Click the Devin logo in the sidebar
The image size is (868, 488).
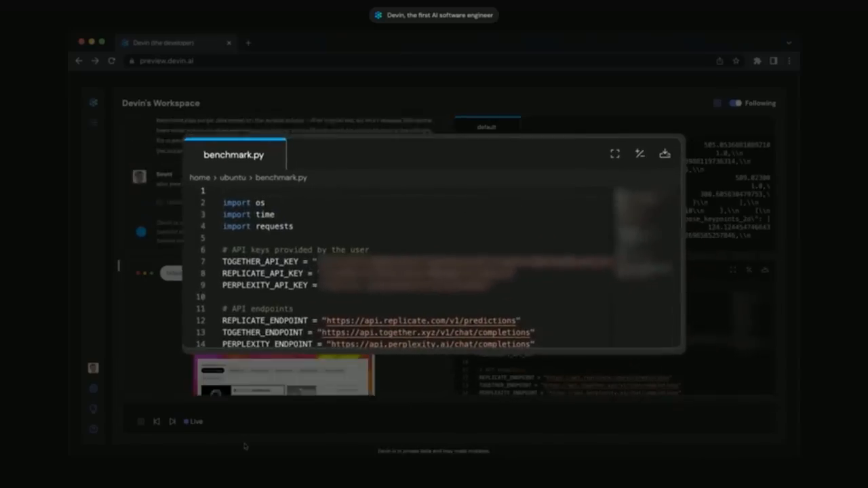click(x=94, y=103)
